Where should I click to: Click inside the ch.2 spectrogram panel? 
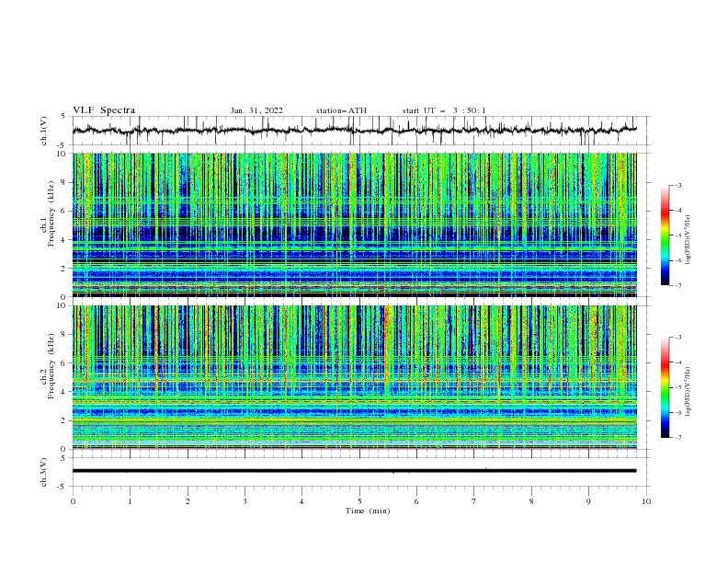click(x=354, y=377)
